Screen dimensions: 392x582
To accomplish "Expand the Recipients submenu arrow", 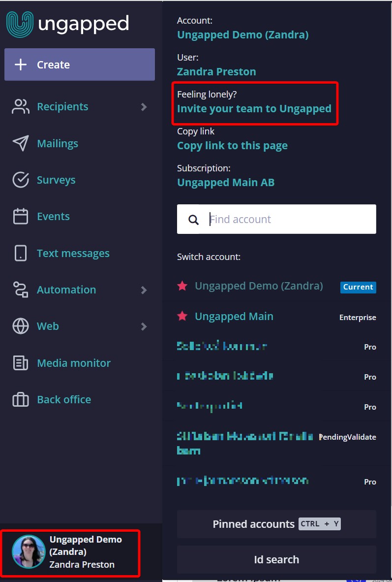I will tap(144, 107).
